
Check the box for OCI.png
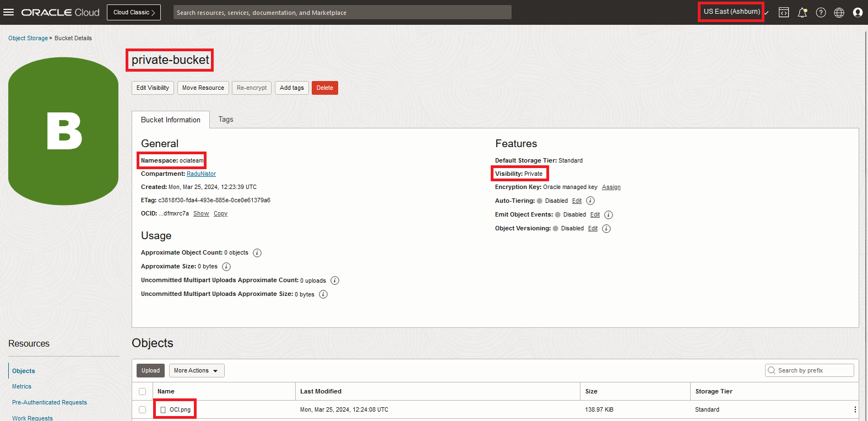(143, 409)
